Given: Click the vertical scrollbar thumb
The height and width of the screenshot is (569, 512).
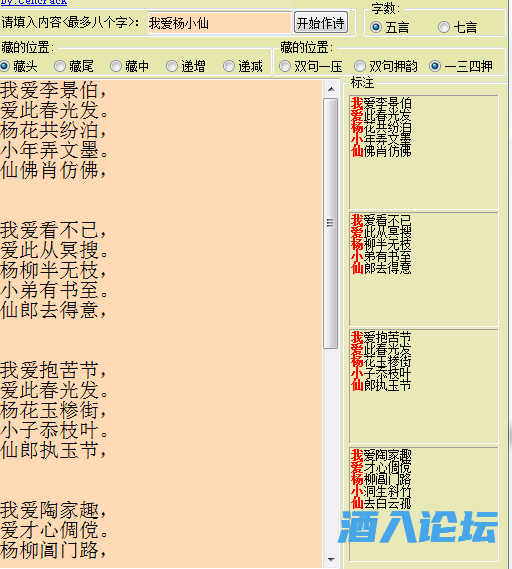Looking at the screenshot, I should tap(331, 223).
